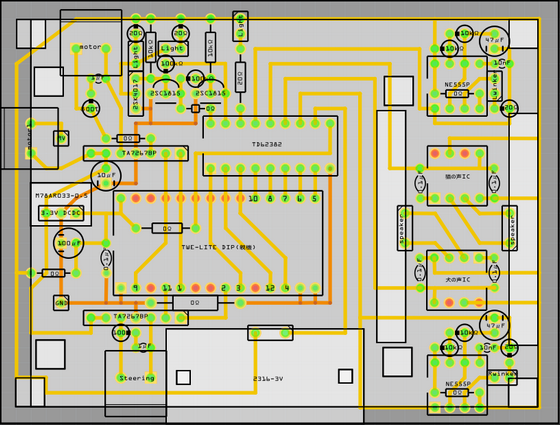Click the right speaker connector

(x=510, y=228)
